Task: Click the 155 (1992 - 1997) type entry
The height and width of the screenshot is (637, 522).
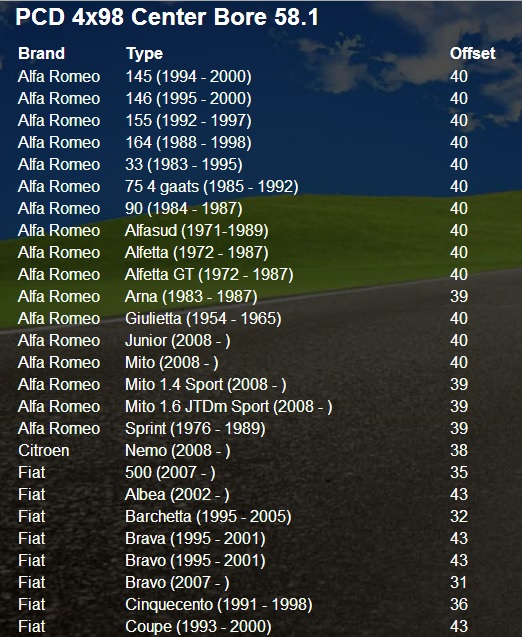Action: pos(188,121)
